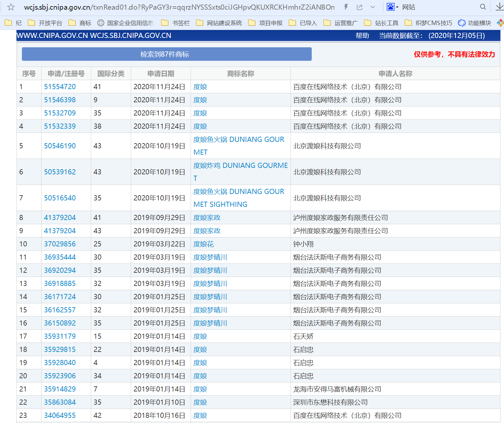Click the lightning speed-mode icon
Image resolution: width=504 pixels, height=423 pixels.
pyautogui.click(x=346, y=7)
